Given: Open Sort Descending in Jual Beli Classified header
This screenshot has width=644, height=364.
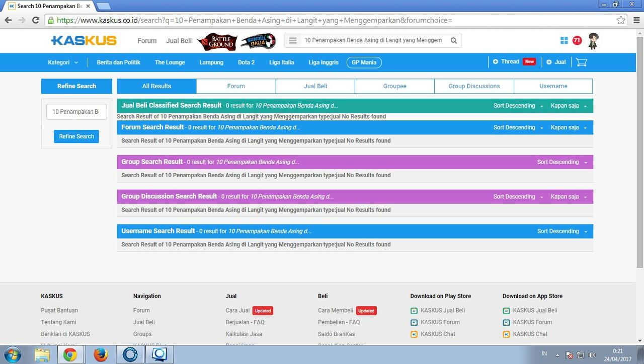Looking at the screenshot, I should (x=518, y=106).
